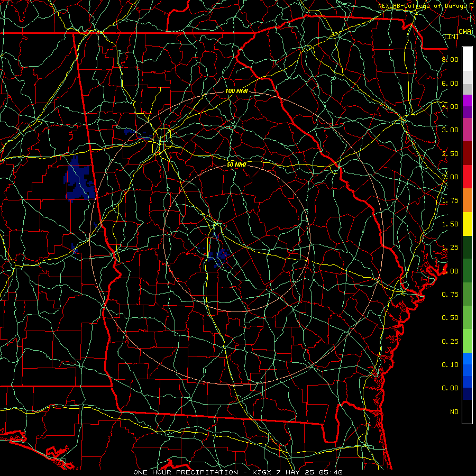This screenshot has width=476, height=476.
Task: Select the light blue swatch beside 0.10
Action: pyautogui.click(x=467, y=359)
